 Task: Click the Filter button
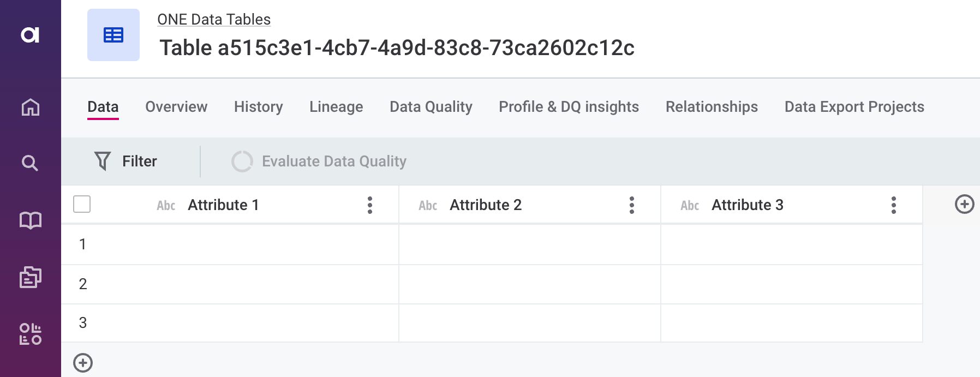(x=126, y=161)
